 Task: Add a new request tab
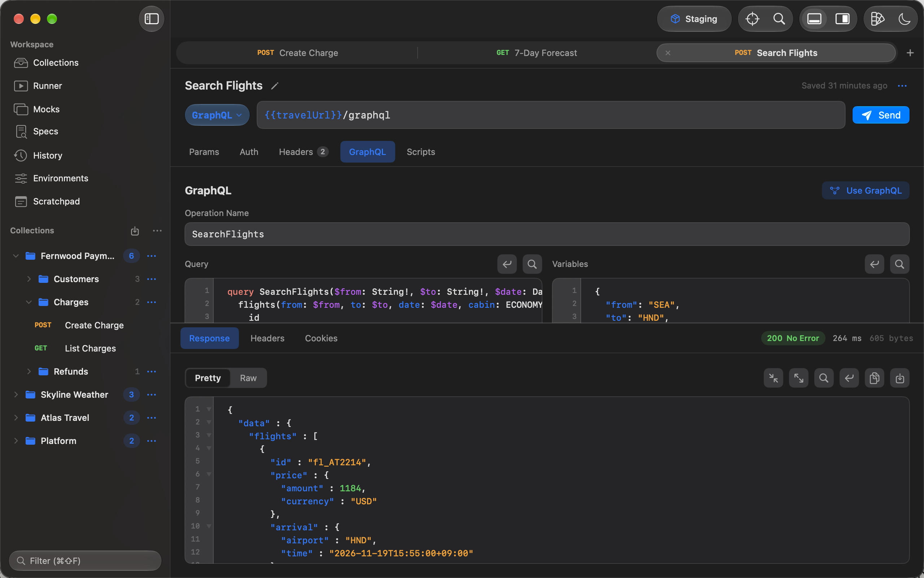click(910, 53)
